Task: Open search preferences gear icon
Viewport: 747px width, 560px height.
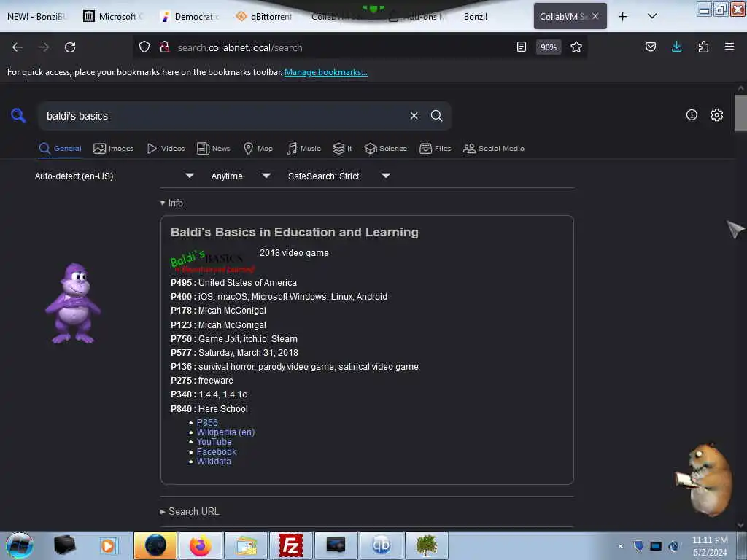Action: click(716, 115)
